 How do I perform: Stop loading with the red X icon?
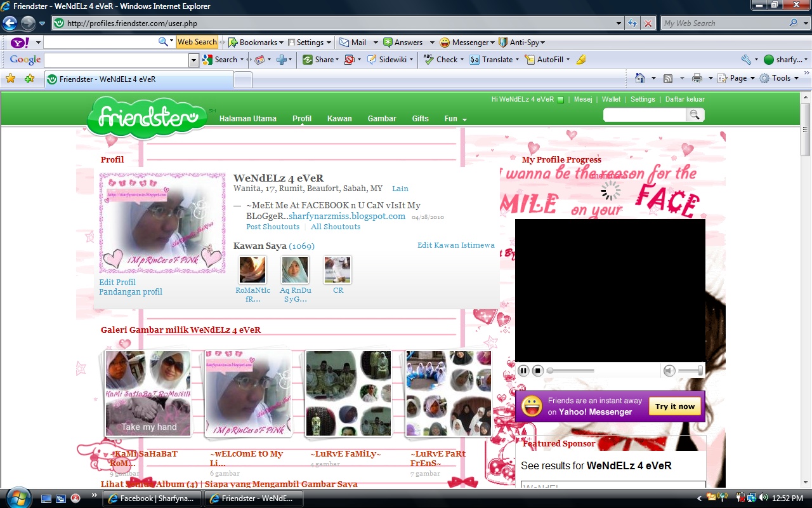[648, 23]
